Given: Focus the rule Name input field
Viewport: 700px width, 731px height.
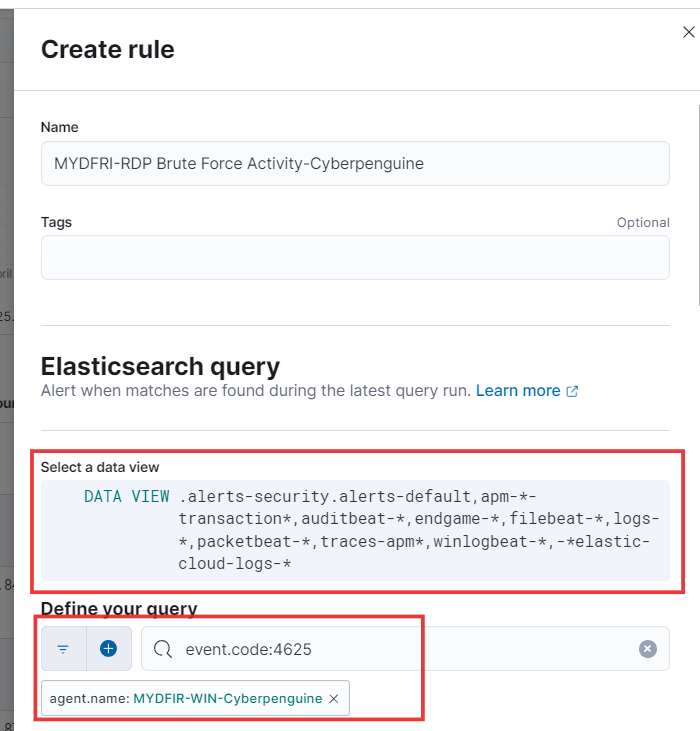Looking at the screenshot, I should coord(355,164).
